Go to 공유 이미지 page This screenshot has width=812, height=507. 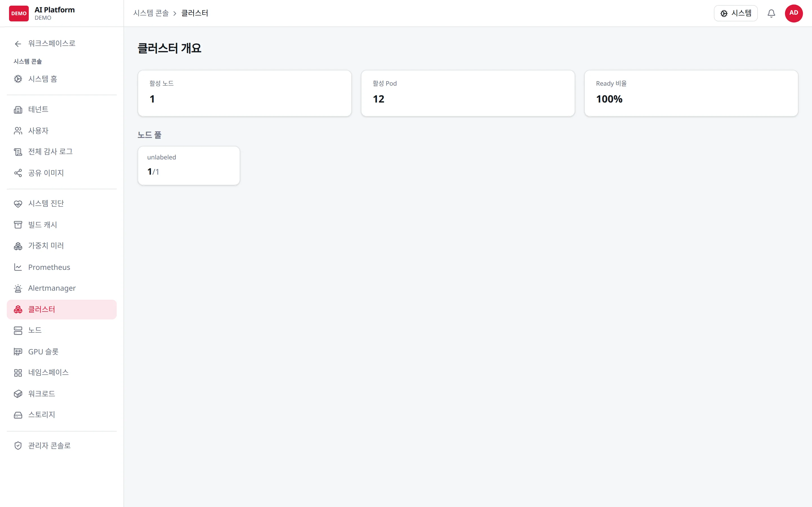pyautogui.click(x=62, y=173)
